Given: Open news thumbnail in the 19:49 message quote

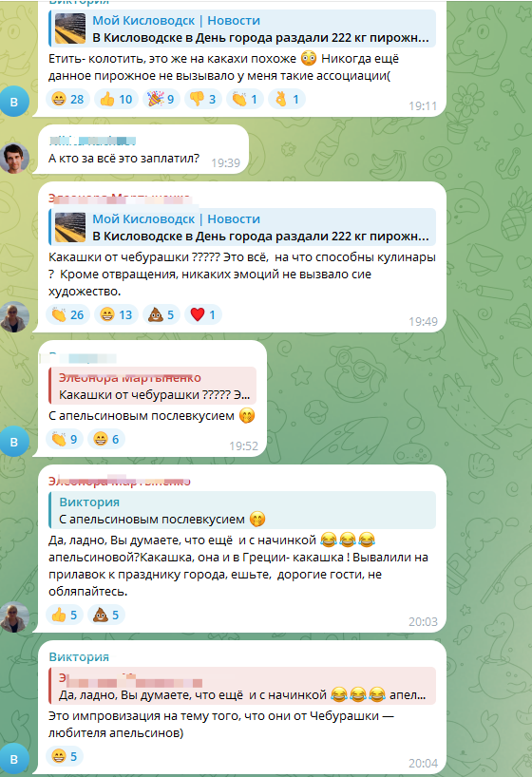Looking at the screenshot, I should [x=70, y=227].
